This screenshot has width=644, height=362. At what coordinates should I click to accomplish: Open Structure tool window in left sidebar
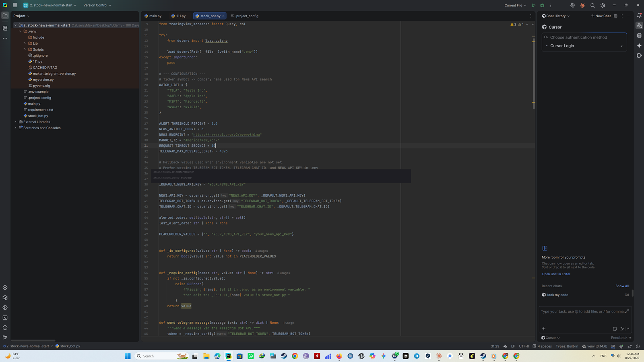coord(5,28)
